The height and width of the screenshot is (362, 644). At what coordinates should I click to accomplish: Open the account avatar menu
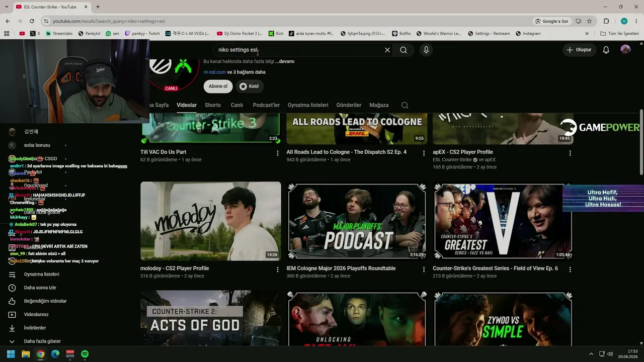(x=625, y=50)
